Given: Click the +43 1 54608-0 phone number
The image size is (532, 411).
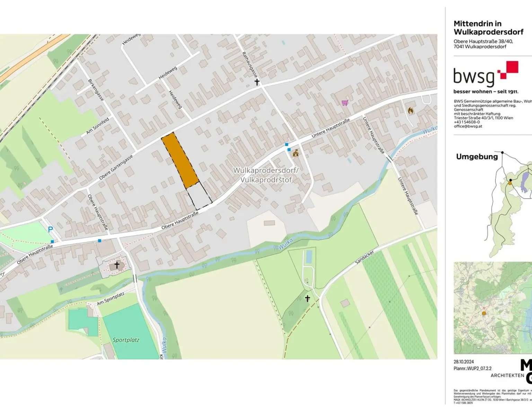Looking at the screenshot, I should [467, 122].
